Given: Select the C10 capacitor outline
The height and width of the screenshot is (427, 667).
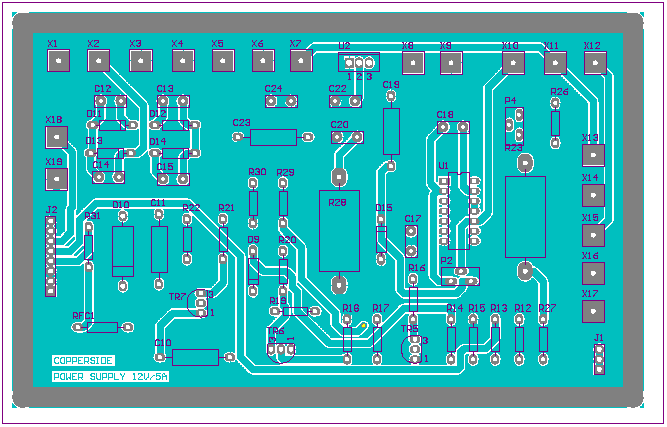Looking at the screenshot, I should [195, 357].
